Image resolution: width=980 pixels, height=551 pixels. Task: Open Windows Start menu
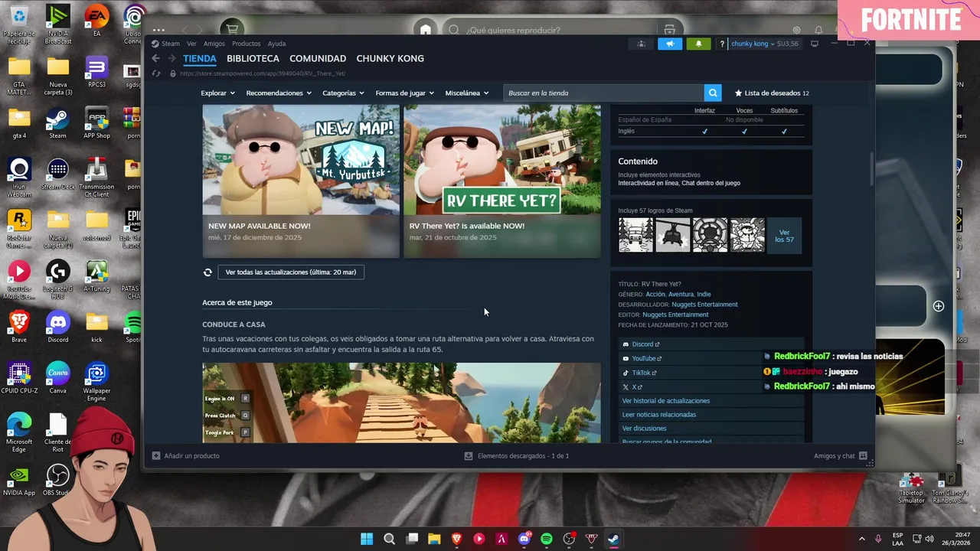367,539
